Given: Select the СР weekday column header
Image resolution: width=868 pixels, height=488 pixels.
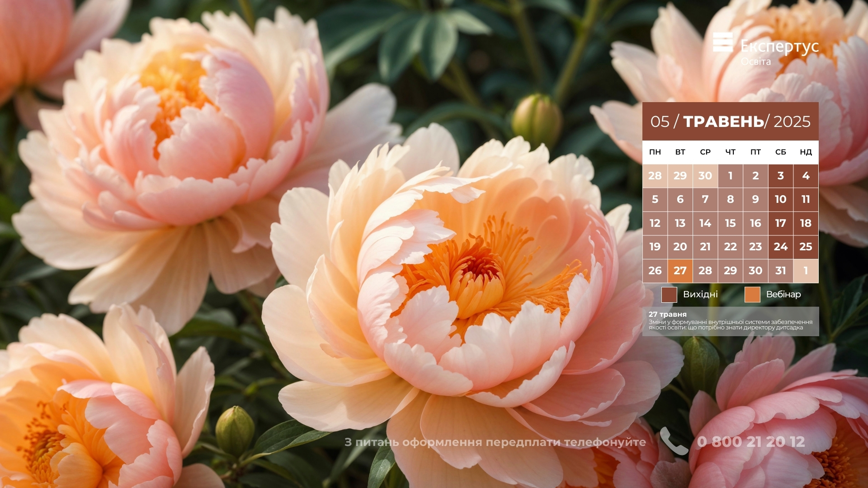Looking at the screenshot, I should (705, 152).
